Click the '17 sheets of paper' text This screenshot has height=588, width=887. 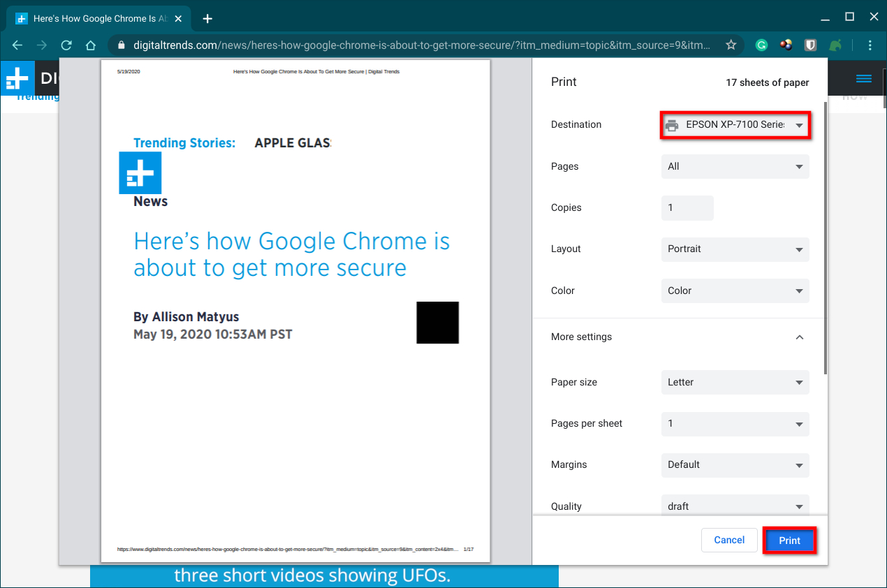pyautogui.click(x=767, y=82)
